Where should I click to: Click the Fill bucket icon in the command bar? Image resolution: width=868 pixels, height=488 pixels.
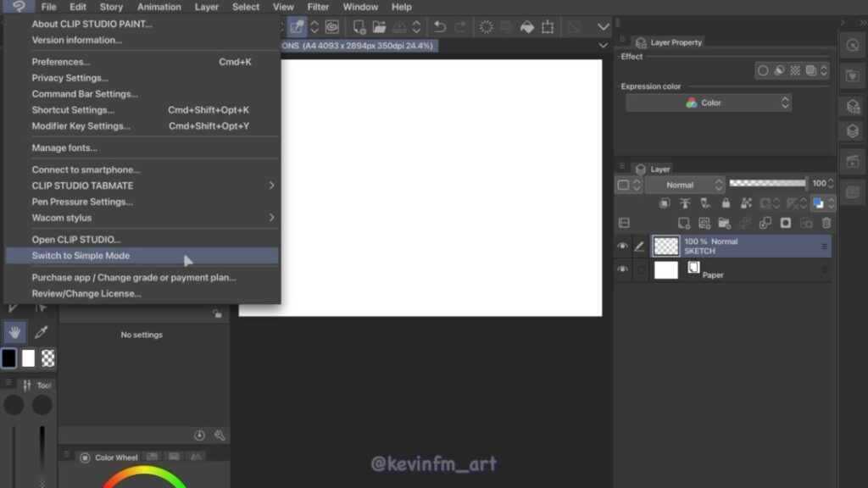[x=526, y=27]
